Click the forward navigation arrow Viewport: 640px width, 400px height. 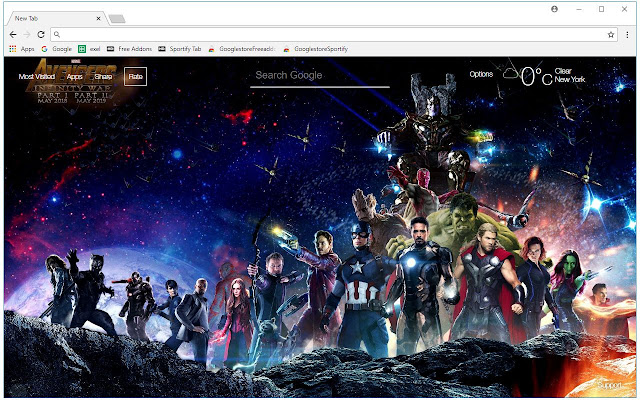tap(27, 35)
